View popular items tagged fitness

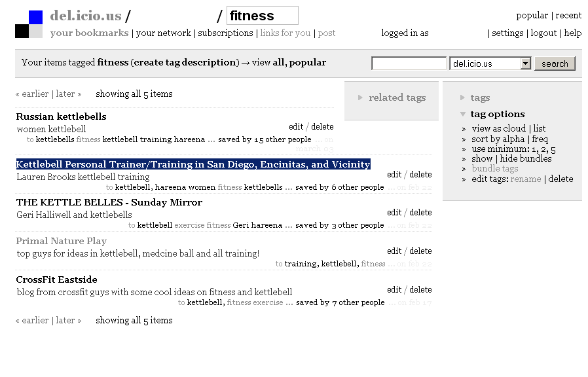308,62
